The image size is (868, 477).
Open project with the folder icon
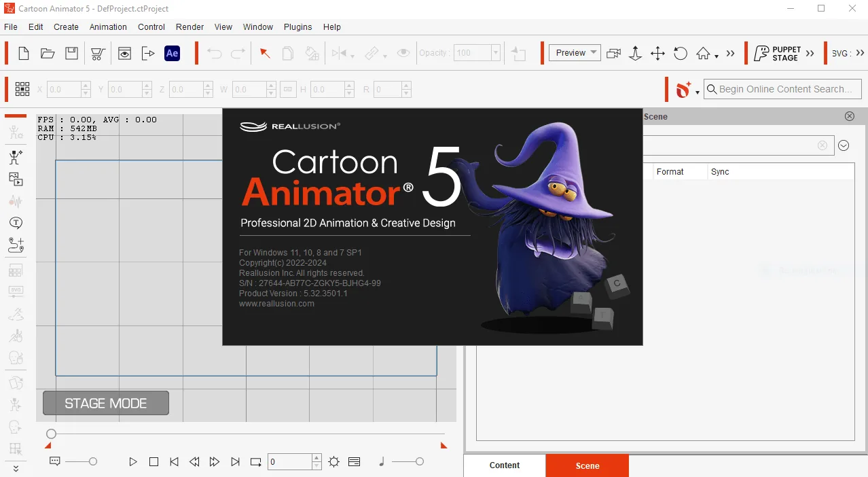tap(48, 53)
